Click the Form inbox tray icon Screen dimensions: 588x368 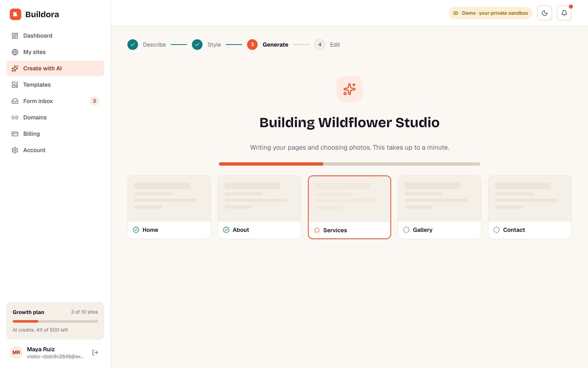[15, 101]
